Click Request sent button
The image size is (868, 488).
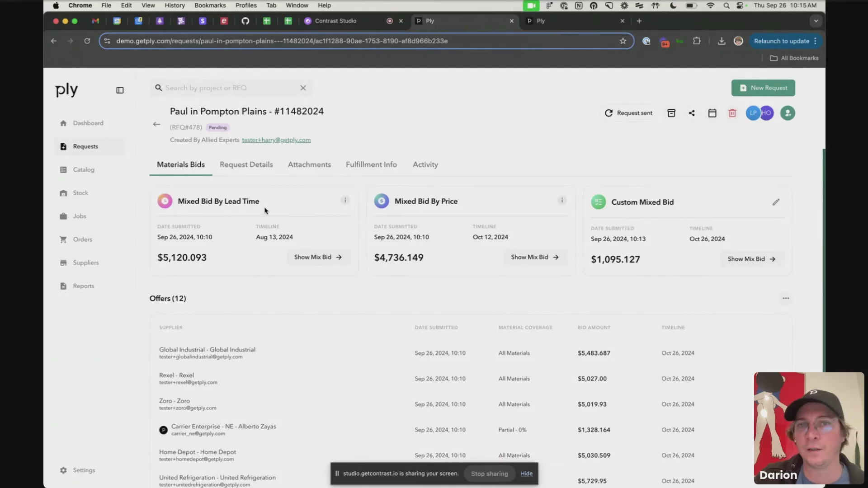[629, 113]
